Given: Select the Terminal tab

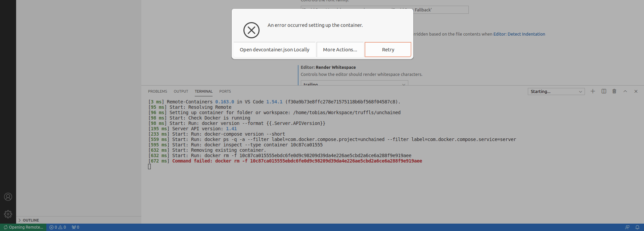Looking at the screenshot, I should (x=203, y=91).
